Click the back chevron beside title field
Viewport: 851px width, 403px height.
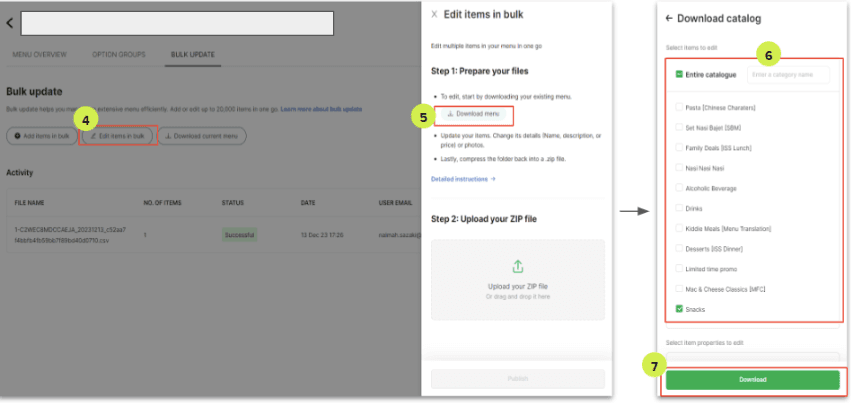pos(9,23)
